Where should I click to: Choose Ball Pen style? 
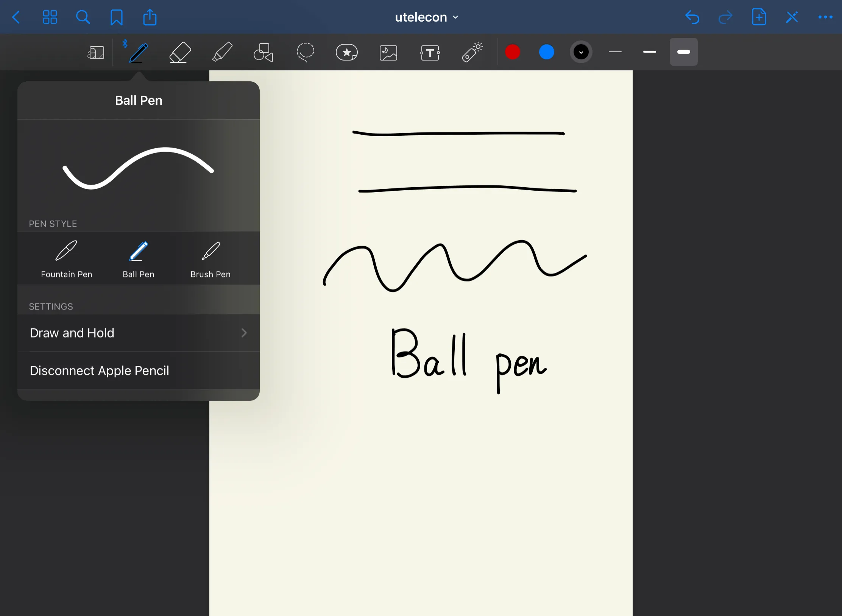pos(139,260)
